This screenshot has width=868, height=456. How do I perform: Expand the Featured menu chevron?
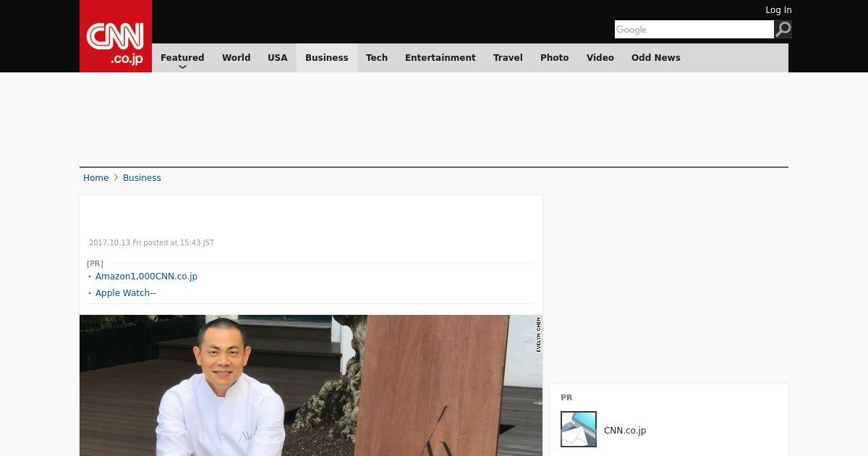[x=182, y=67]
